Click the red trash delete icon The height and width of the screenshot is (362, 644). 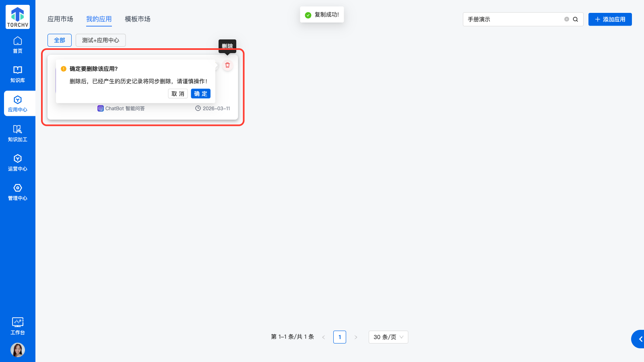[227, 65]
